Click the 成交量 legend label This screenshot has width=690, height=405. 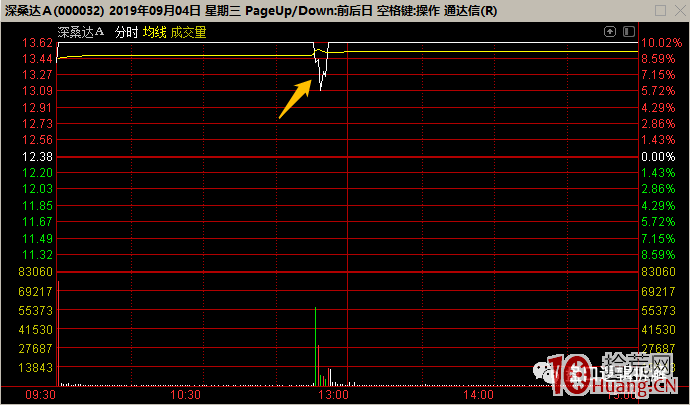click(x=188, y=33)
